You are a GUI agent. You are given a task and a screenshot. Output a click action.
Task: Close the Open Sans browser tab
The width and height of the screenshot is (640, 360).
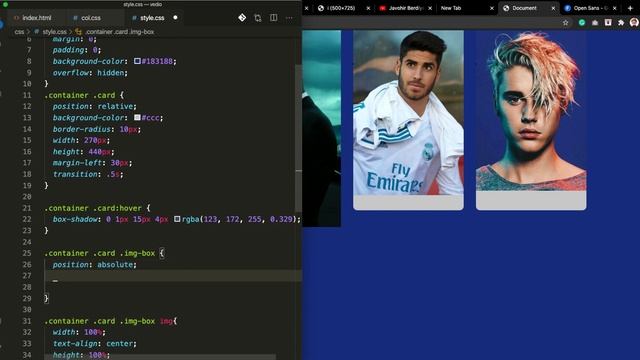point(615,8)
